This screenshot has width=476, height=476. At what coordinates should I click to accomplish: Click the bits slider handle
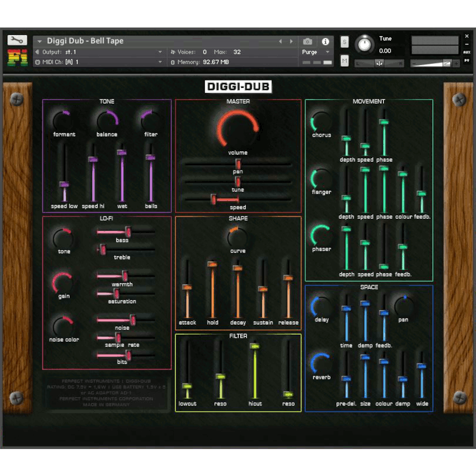pos(129,355)
